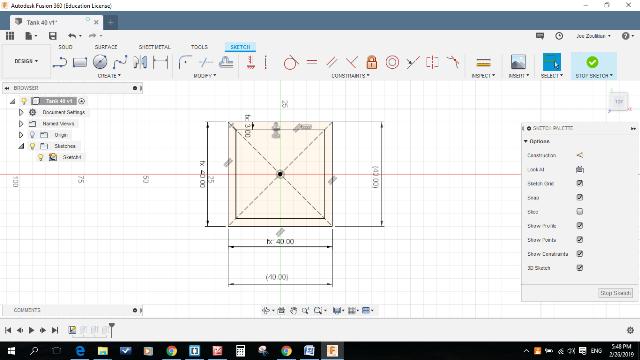Viewport: 640px width, 360px height.
Task: Collapse the Sketches tree node
Action: (x=21, y=146)
